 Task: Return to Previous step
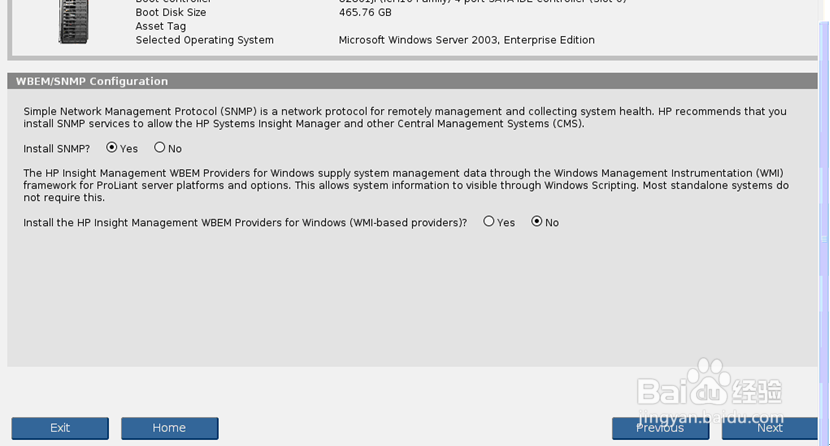pyautogui.click(x=660, y=428)
